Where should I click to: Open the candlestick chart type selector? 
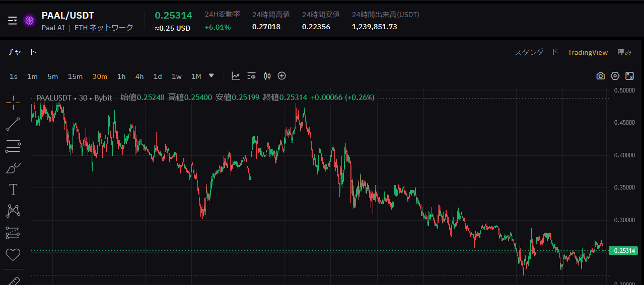click(267, 76)
